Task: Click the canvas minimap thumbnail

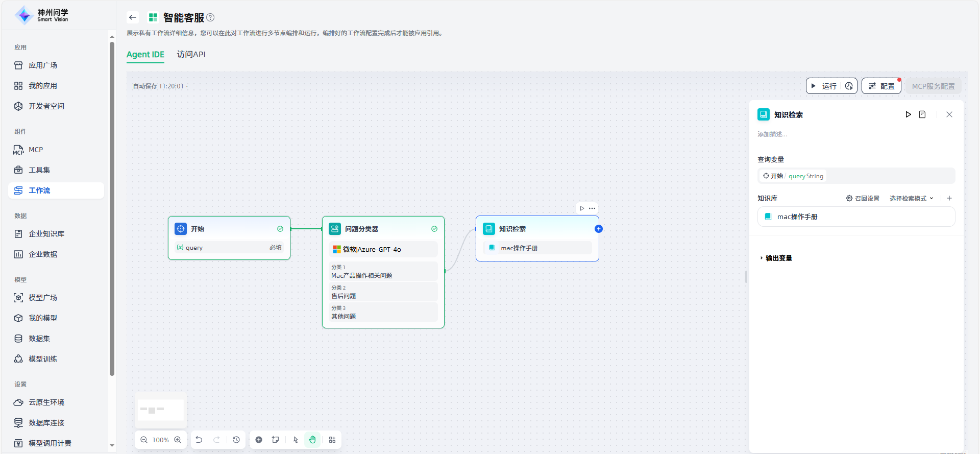Action: (161, 410)
